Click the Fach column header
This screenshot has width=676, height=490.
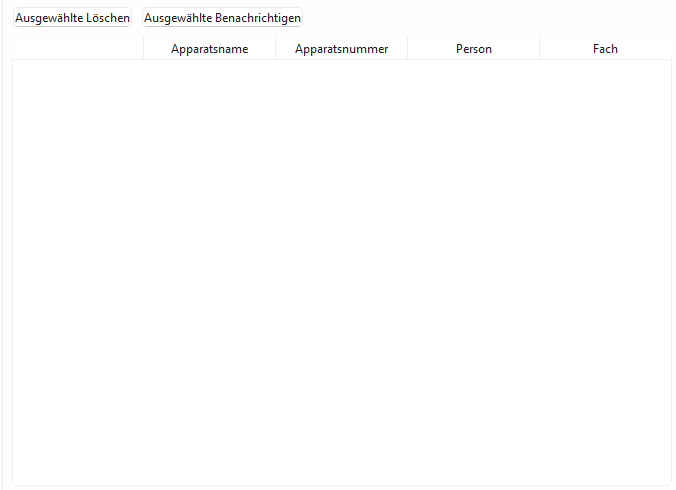[x=605, y=48]
